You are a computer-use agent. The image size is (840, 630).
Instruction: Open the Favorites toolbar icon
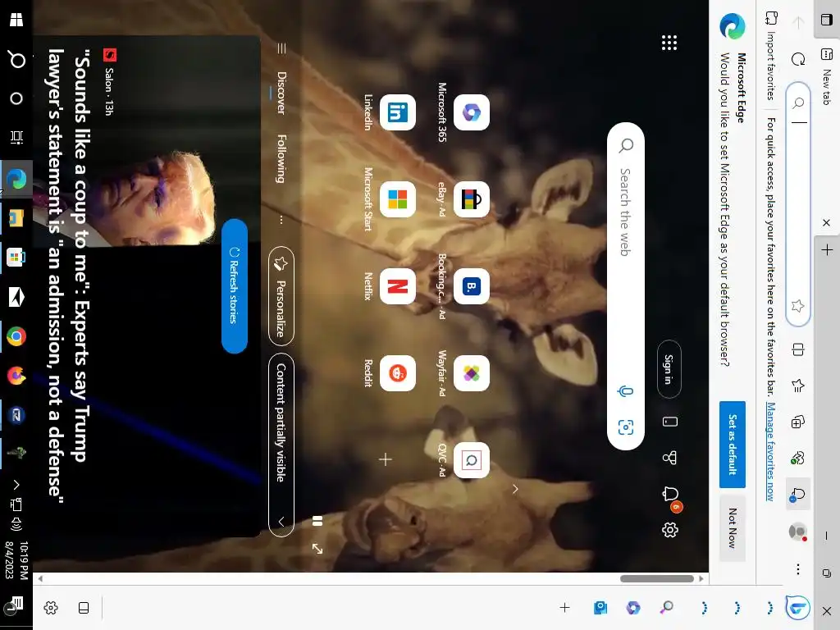point(797,386)
